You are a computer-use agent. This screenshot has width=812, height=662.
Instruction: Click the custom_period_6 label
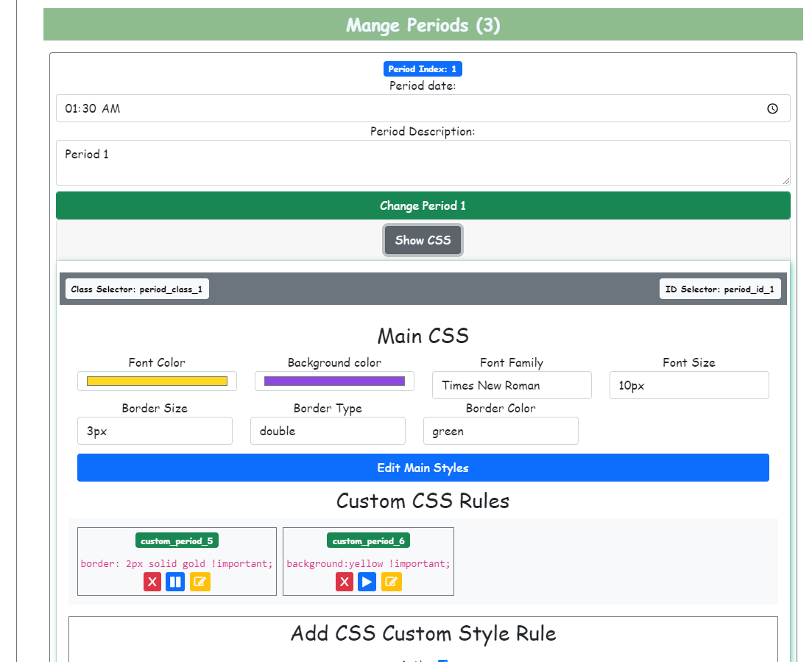[x=369, y=540]
